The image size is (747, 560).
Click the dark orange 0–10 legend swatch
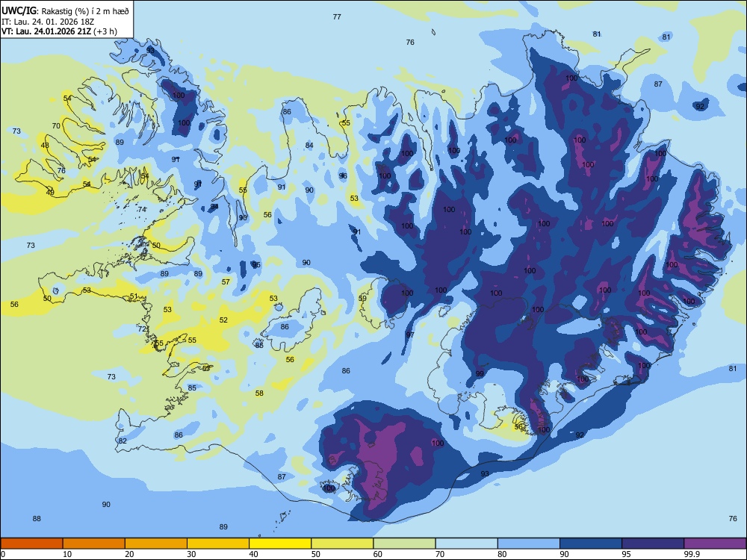click(31, 544)
